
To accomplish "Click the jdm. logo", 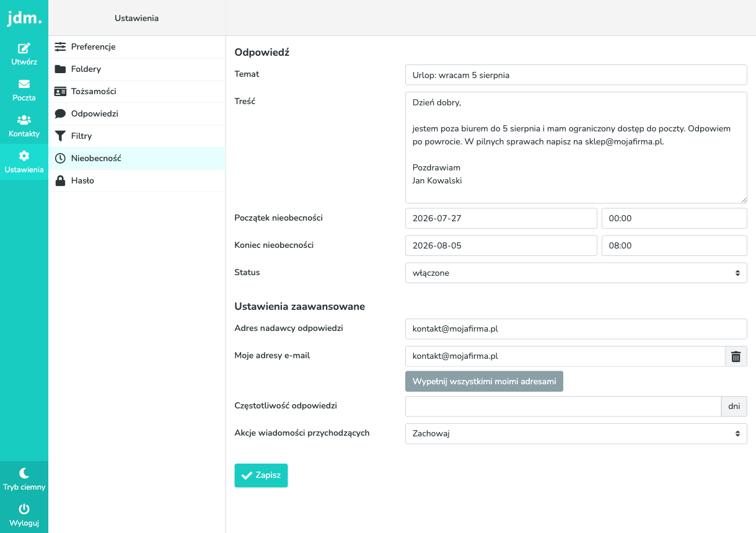I will point(24,18).
